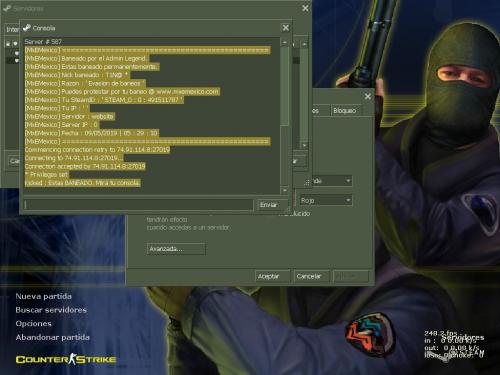The width and height of the screenshot is (500, 375).
Task: Focus the console command input field
Action: (138, 205)
